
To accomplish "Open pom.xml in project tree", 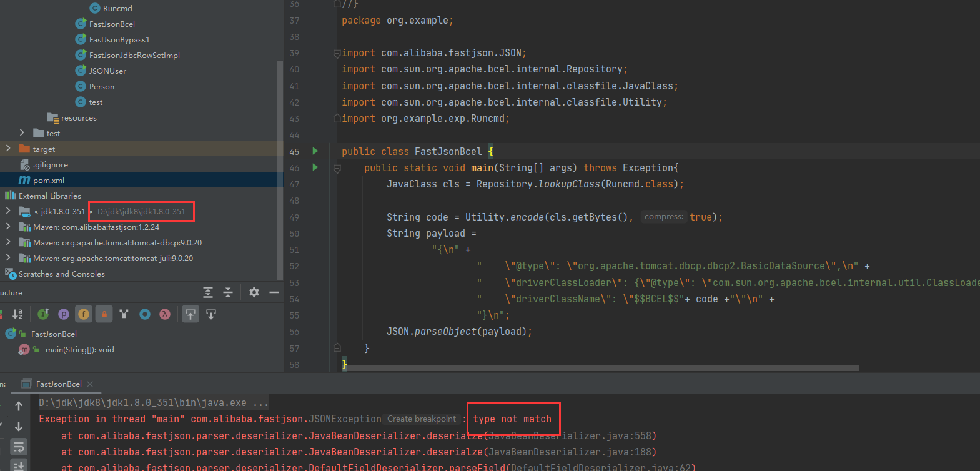I will point(48,180).
